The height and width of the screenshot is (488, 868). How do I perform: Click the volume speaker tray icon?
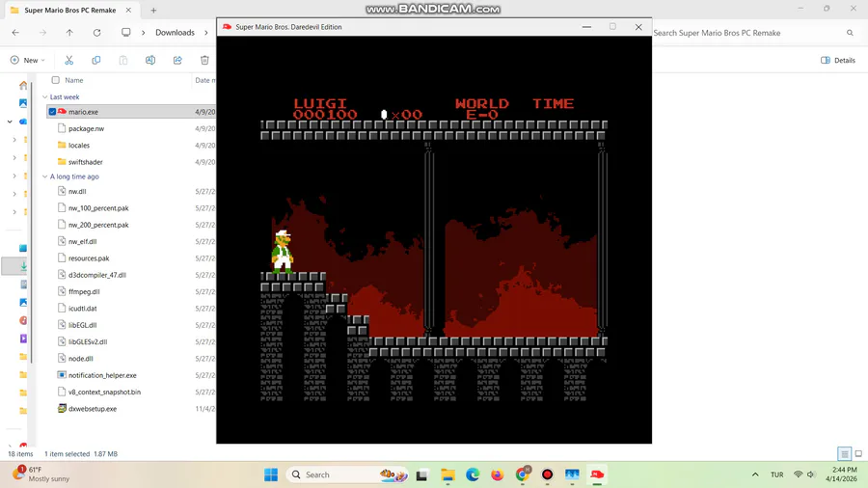811,474
